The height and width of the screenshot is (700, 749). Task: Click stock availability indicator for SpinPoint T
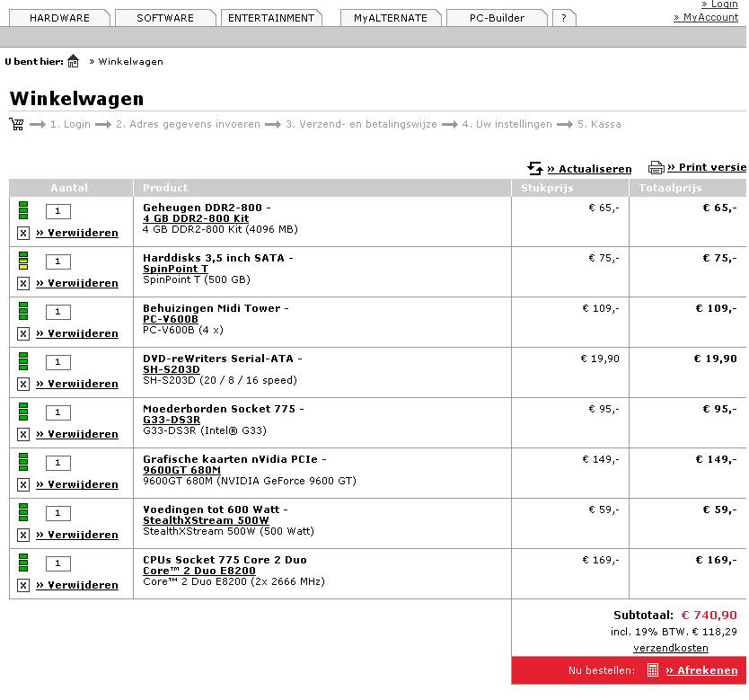pos(23,261)
